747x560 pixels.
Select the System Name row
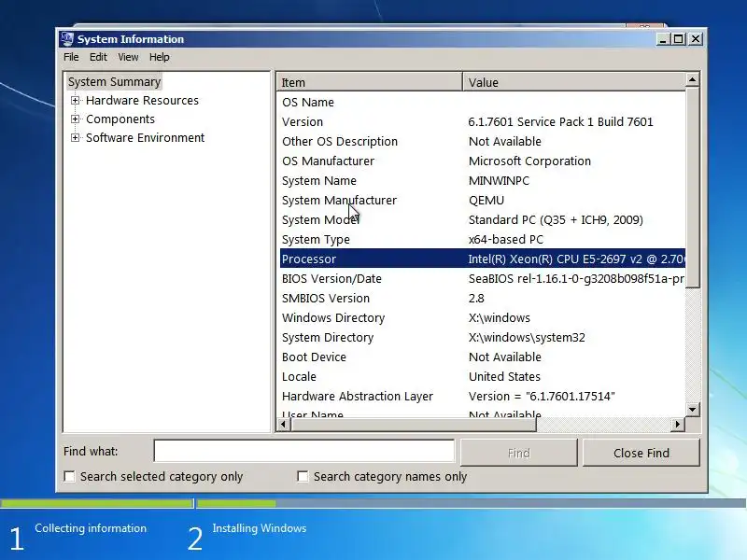coord(483,181)
